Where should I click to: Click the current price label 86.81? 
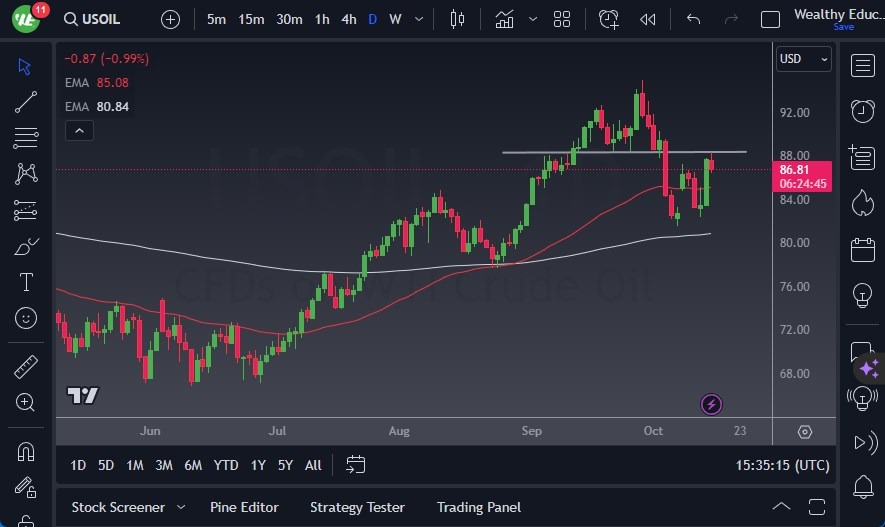tap(802, 171)
